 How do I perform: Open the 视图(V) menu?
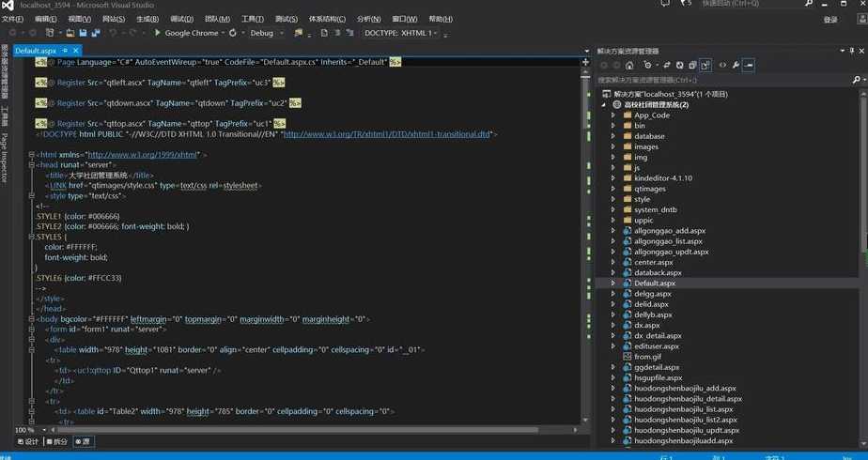(79, 19)
